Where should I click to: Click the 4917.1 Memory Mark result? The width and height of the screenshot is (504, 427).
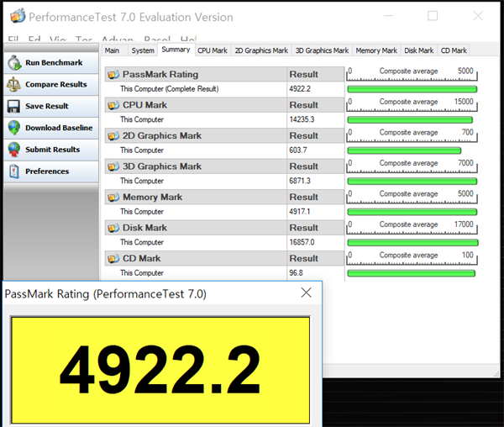tap(300, 212)
